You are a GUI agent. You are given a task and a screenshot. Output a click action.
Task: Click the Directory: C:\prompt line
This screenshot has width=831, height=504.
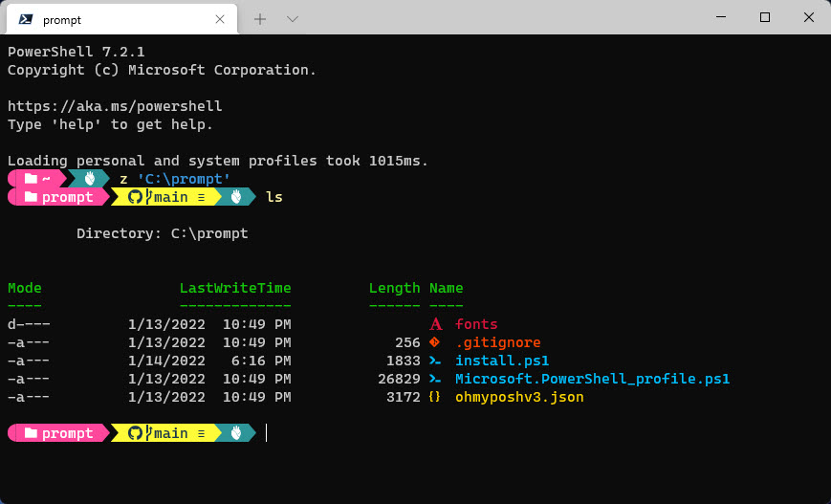[163, 233]
